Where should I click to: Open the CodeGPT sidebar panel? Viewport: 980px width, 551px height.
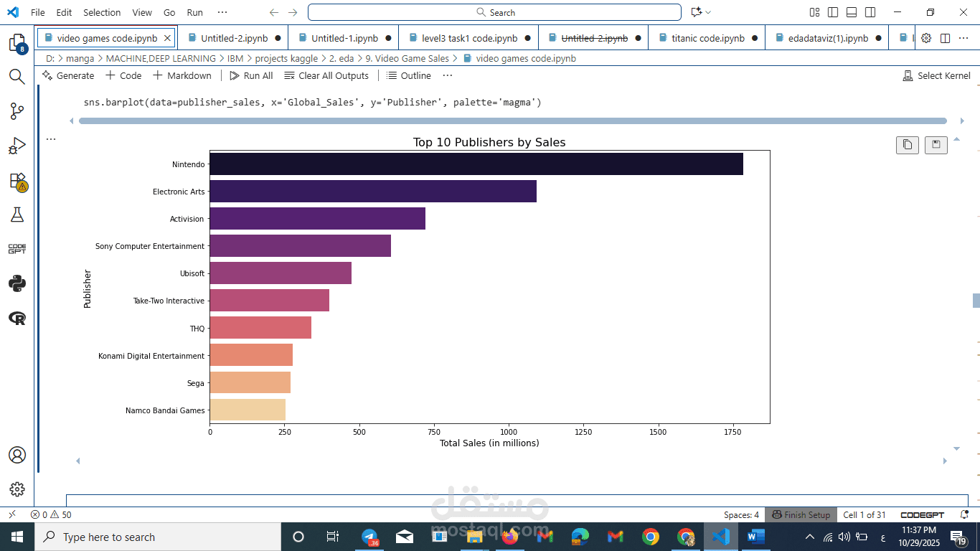pyautogui.click(x=17, y=249)
